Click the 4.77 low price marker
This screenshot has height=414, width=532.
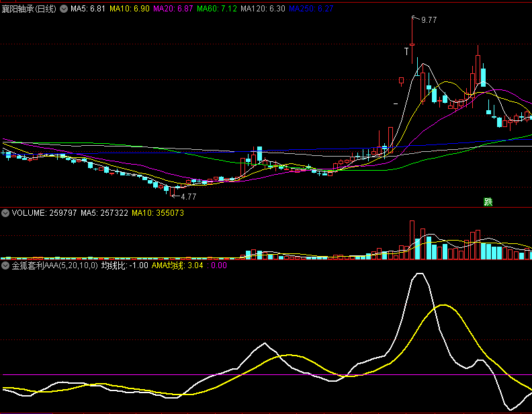[188, 197]
